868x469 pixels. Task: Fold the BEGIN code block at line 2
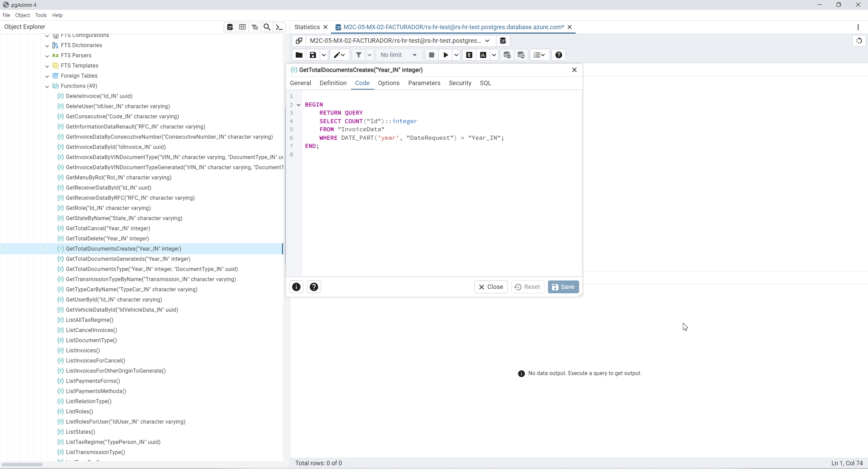tap(299, 105)
